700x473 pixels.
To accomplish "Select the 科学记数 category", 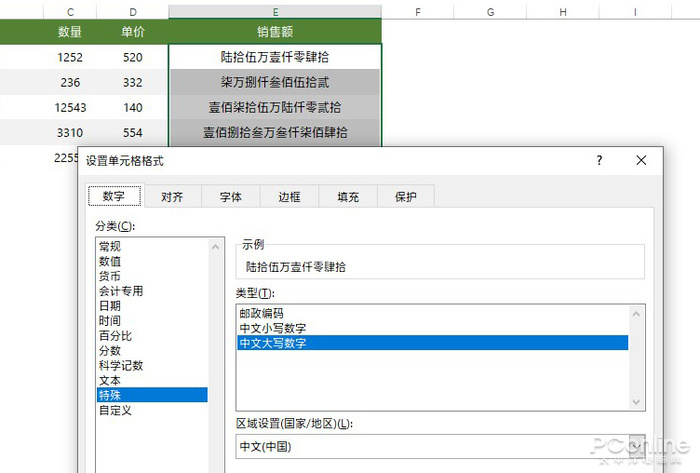I will pyautogui.click(x=121, y=365).
